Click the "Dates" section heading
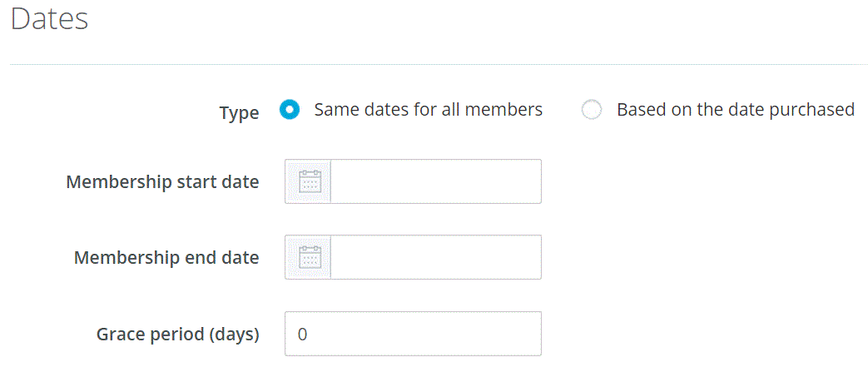The width and height of the screenshot is (868, 367). (49, 19)
